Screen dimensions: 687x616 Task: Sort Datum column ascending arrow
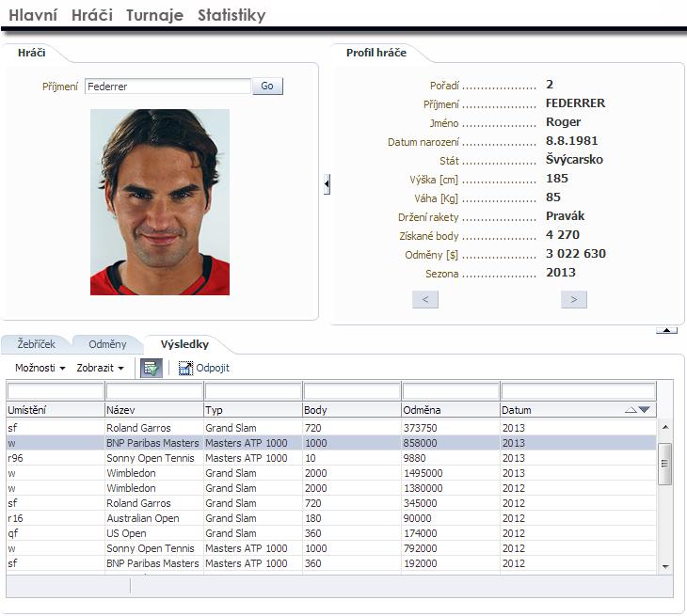click(630, 410)
